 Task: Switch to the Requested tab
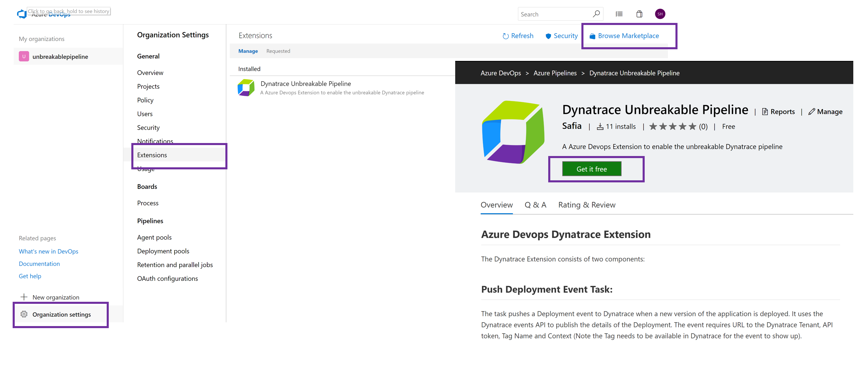tap(278, 51)
